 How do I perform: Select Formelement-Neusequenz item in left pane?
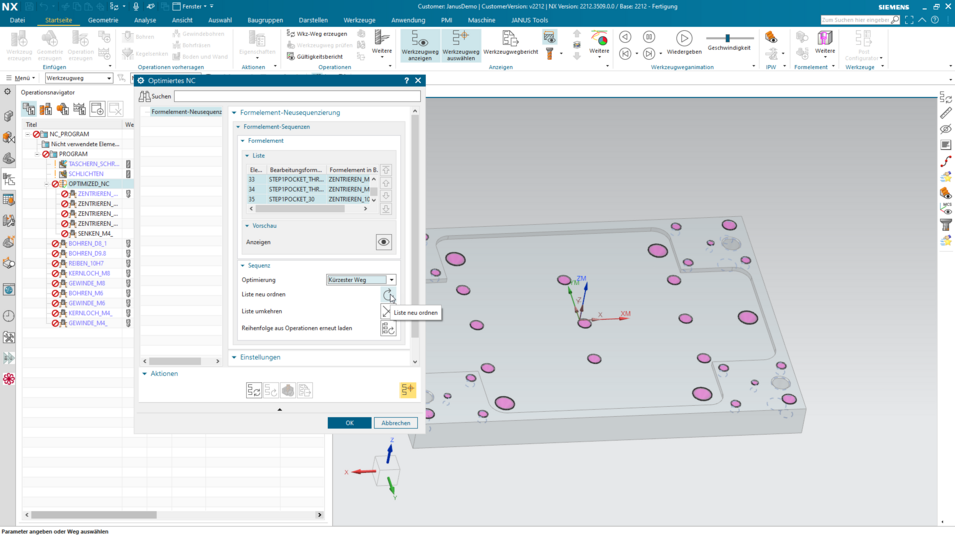click(x=186, y=112)
